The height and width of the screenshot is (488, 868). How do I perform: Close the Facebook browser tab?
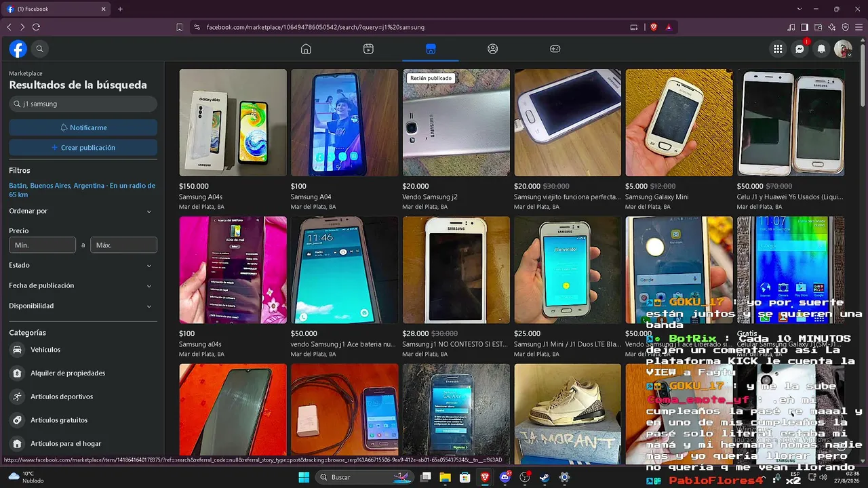click(x=104, y=9)
